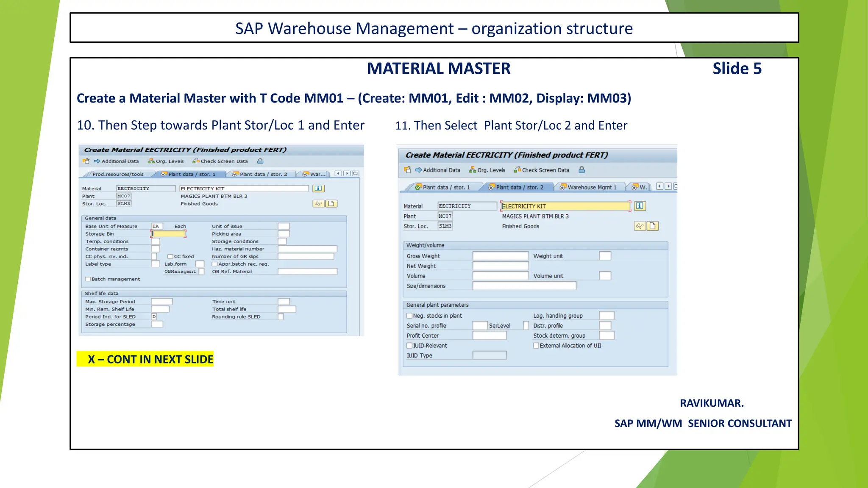The height and width of the screenshot is (488, 868).
Task: Click the first toolbar icon in right SAP window
Action: pos(408,170)
